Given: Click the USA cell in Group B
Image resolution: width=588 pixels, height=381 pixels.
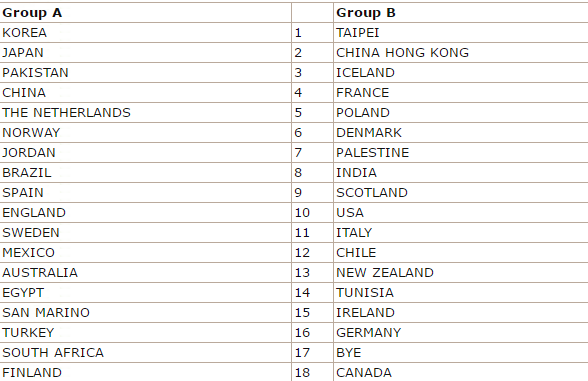Looking at the screenshot, I should 461,213.
